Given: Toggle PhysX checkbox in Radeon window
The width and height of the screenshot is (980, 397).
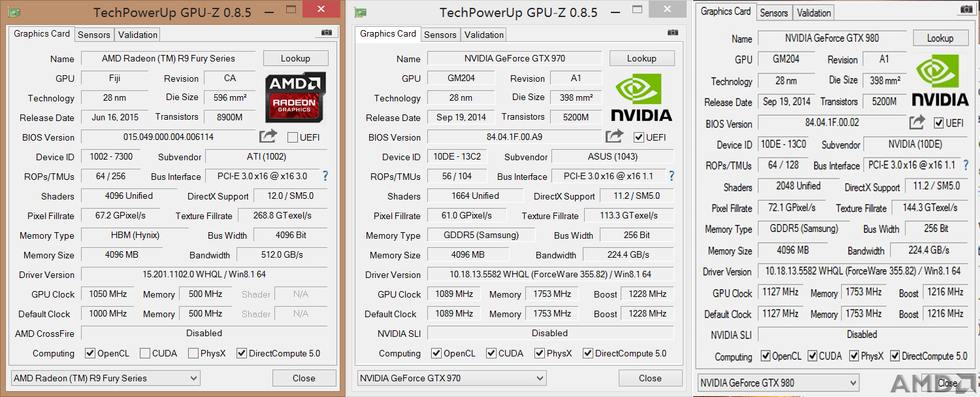Looking at the screenshot, I should tap(193, 353).
